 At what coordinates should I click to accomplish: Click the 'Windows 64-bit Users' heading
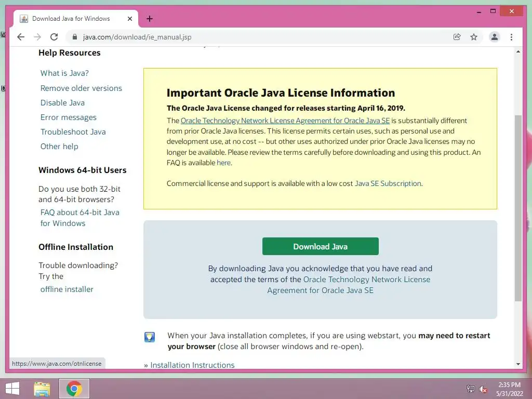(x=83, y=170)
